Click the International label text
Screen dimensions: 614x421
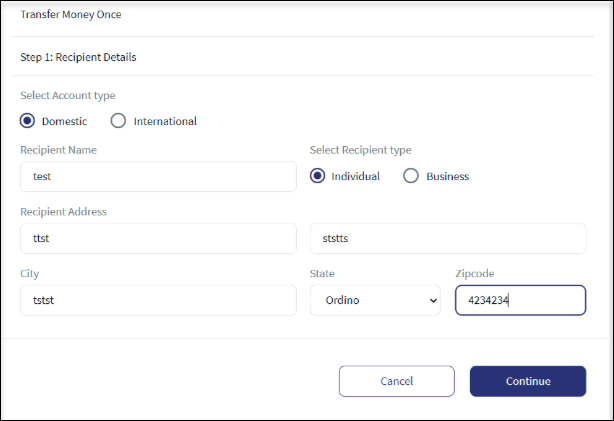[165, 121]
